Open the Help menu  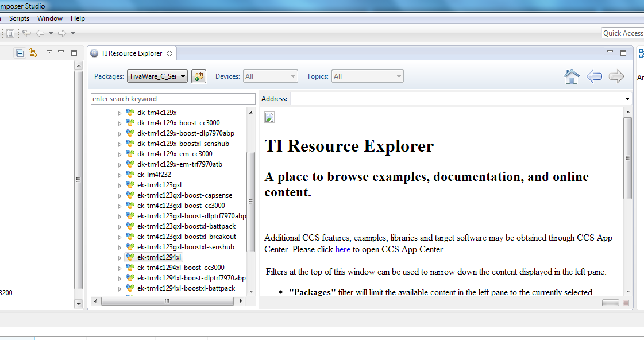coord(78,18)
